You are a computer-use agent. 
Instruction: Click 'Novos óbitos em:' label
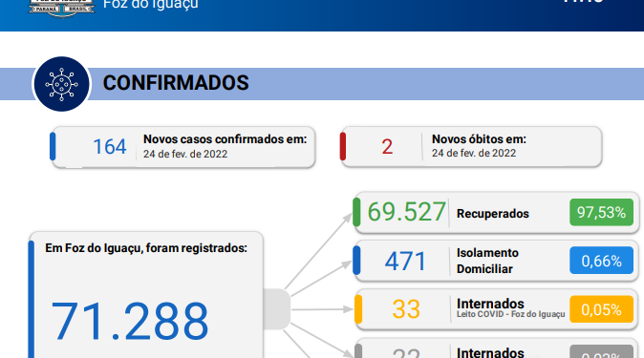479,139
